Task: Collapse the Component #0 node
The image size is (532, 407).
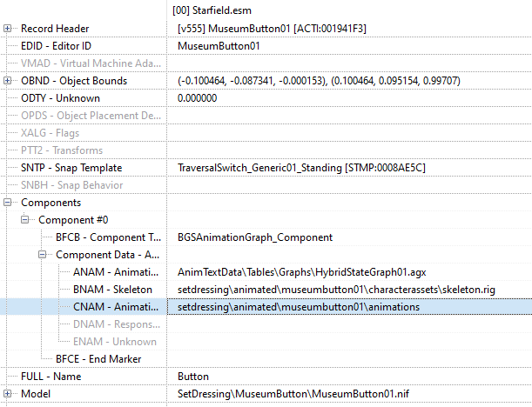Action: 26,220
